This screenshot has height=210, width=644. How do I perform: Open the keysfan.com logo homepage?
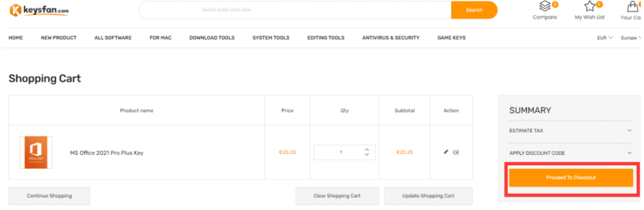(x=39, y=10)
